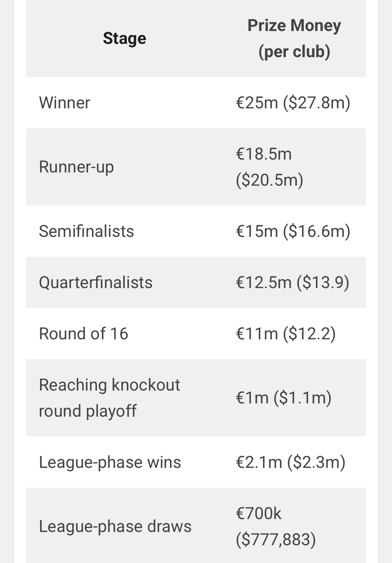Tap the €700k ($777,883) prize cell
The image size is (392, 563).
[x=276, y=526]
